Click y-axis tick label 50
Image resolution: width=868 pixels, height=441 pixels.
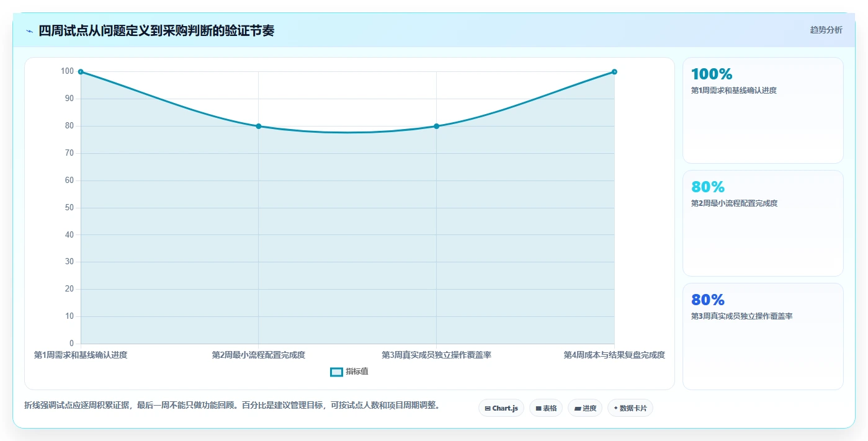pos(69,208)
